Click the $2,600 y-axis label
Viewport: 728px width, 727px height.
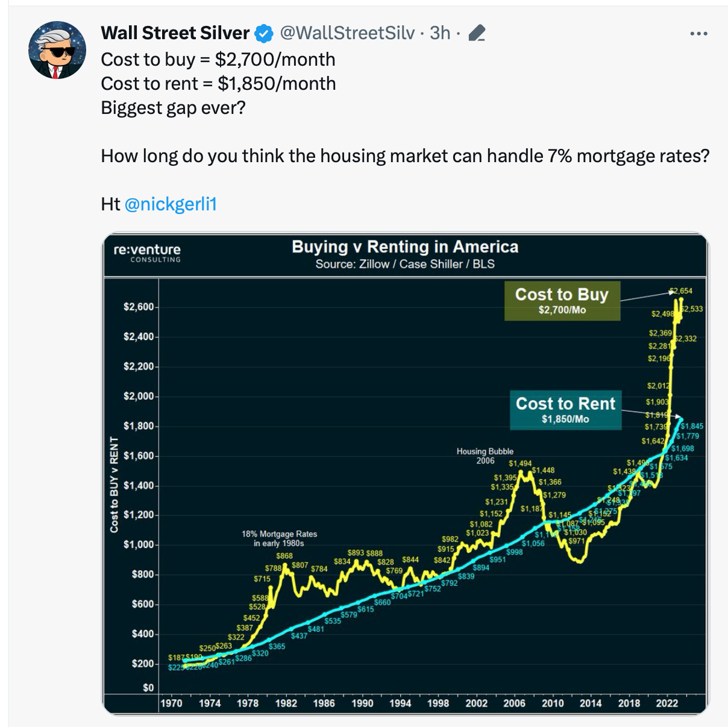139,307
